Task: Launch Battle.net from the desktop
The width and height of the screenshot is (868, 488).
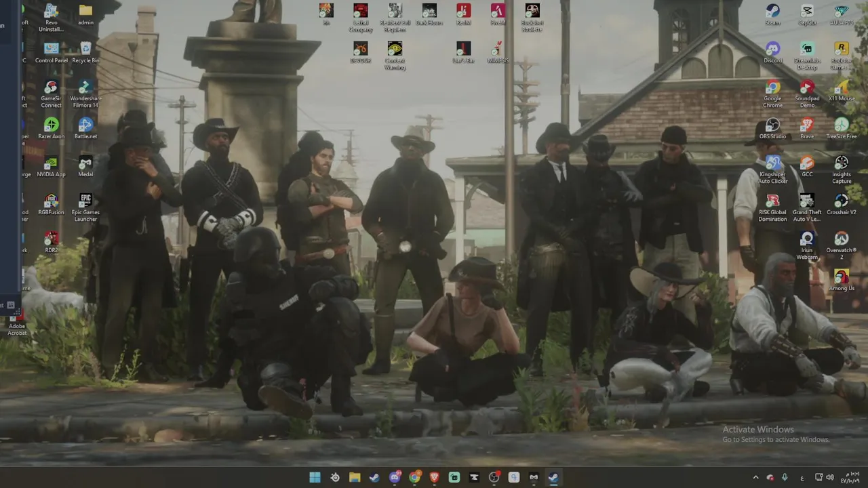Action: pos(85,129)
